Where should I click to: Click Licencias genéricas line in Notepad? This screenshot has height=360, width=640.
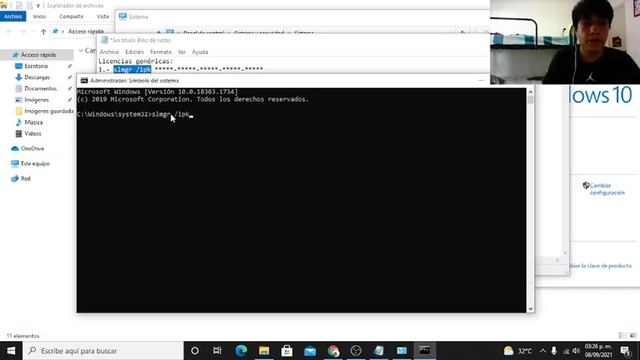click(x=136, y=61)
